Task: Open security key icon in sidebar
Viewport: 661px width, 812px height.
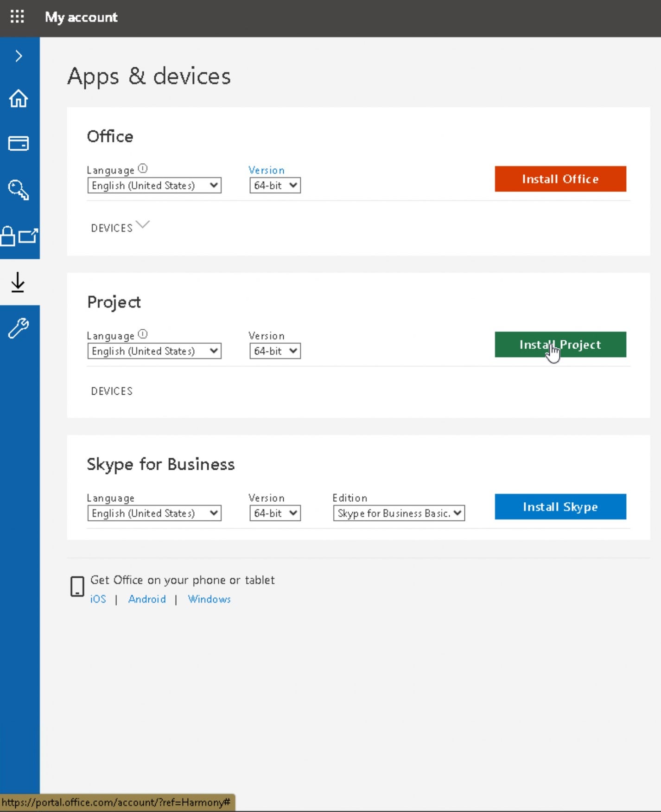Action: (x=19, y=189)
